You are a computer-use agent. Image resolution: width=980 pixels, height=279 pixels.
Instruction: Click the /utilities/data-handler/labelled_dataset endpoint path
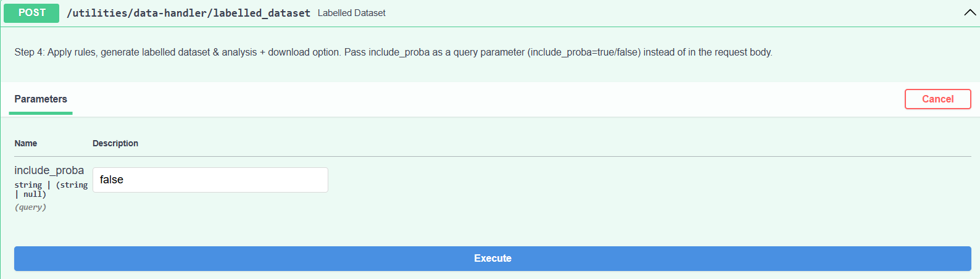pyautogui.click(x=188, y=13)
